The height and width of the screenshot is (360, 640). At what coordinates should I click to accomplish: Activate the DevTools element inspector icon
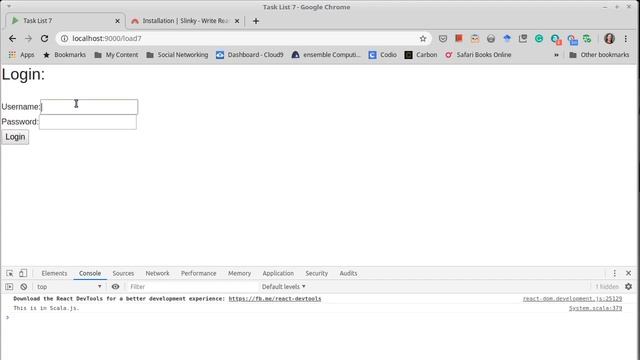[10, 273]
